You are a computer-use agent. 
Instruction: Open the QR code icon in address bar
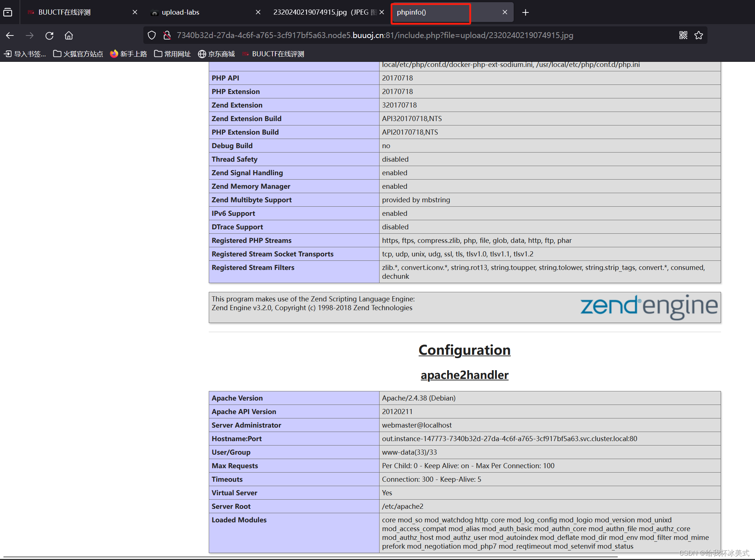[x=683, y=35]
